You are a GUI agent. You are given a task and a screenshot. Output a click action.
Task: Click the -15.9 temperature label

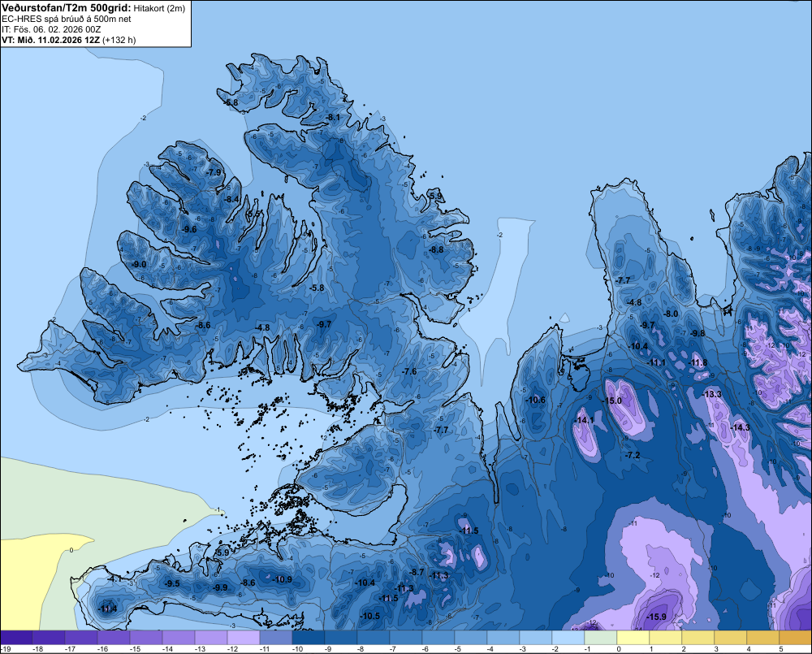[657, 617]
